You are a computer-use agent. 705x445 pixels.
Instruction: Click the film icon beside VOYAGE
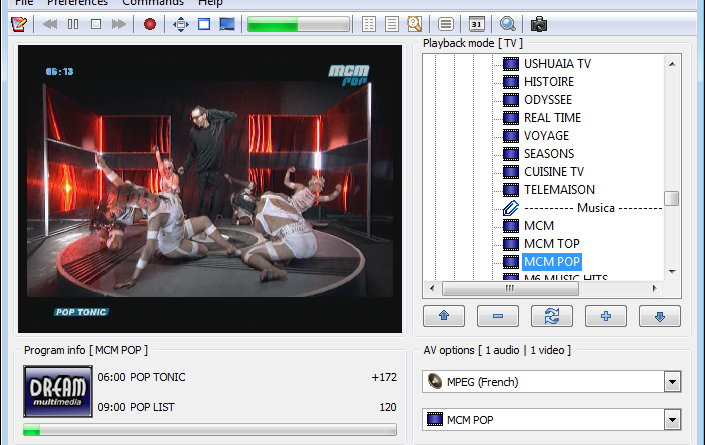tap(511, 136)
